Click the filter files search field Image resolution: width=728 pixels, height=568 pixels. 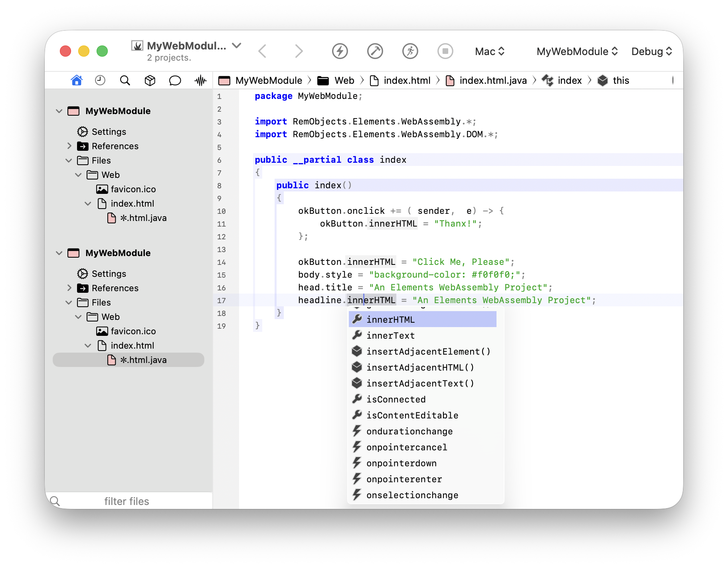pyautogui.click(x=129, y=501)
